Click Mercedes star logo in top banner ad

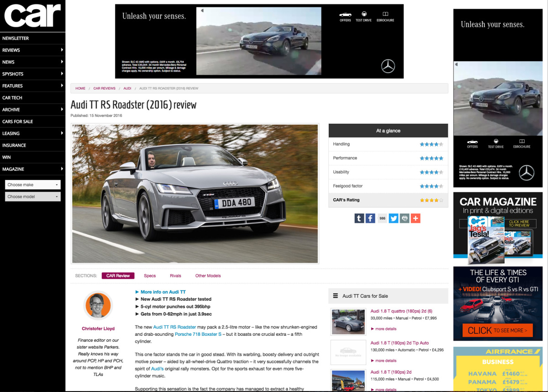pos(388,67)
